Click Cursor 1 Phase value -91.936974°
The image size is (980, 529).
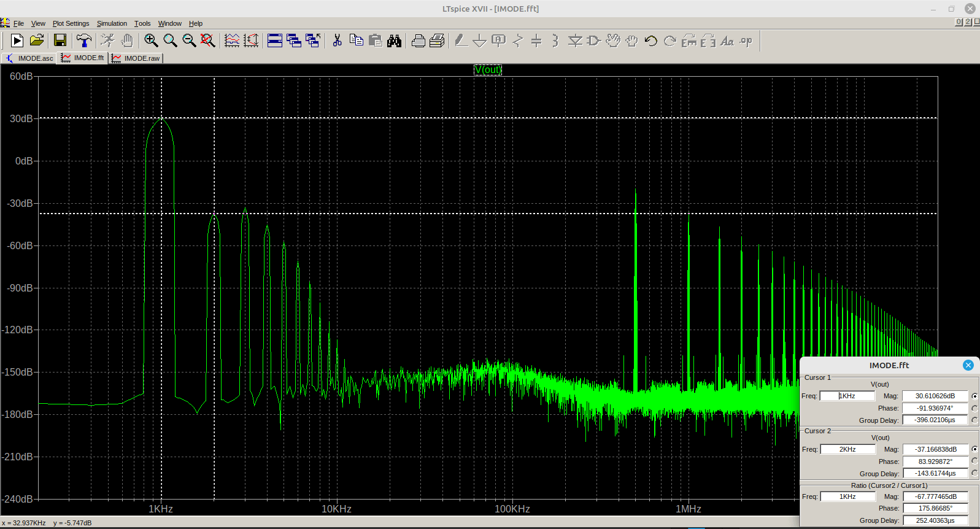point(935,408)
